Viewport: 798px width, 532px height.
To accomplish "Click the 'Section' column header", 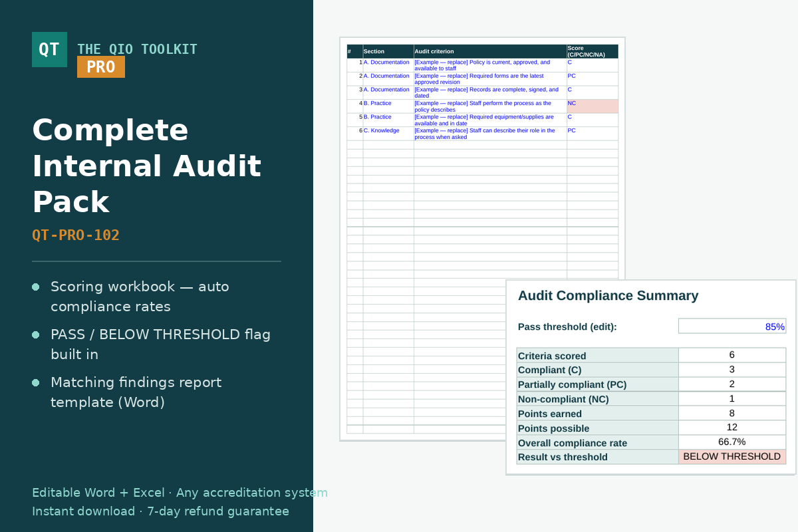I will coord(388,51).
